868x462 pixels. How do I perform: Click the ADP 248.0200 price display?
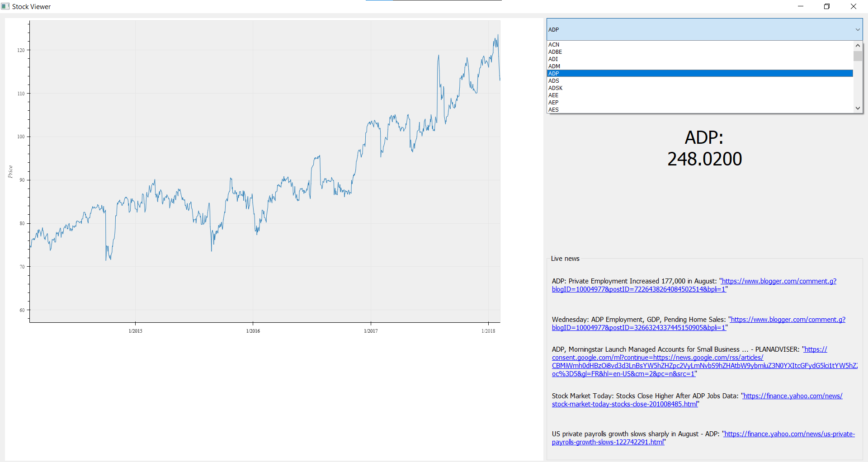pos(705,148)
